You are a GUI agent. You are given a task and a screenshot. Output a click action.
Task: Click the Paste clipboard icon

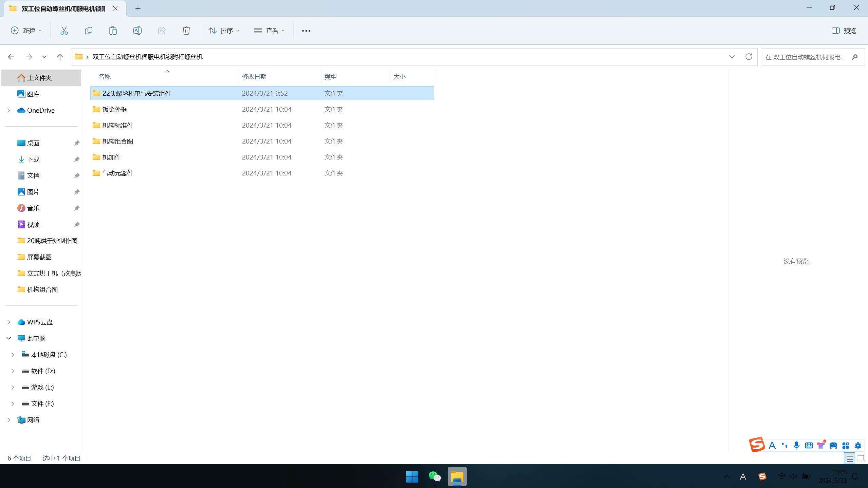(x=113, y=31)
